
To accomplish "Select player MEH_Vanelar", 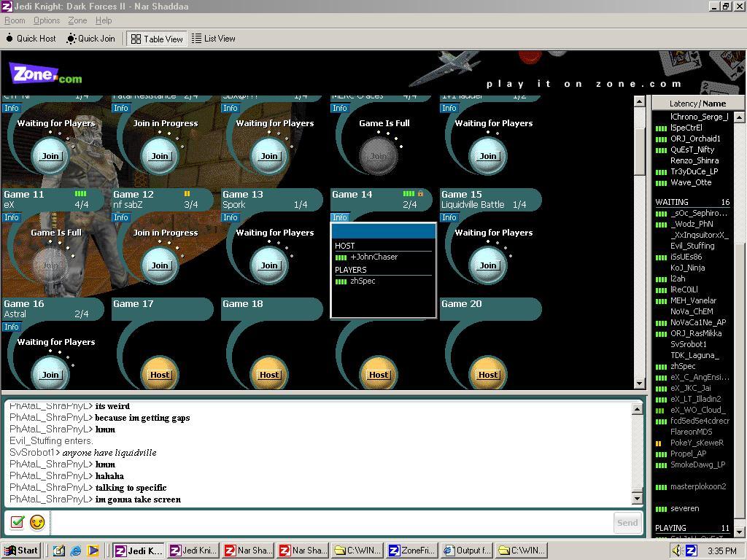I will [693, 300].
